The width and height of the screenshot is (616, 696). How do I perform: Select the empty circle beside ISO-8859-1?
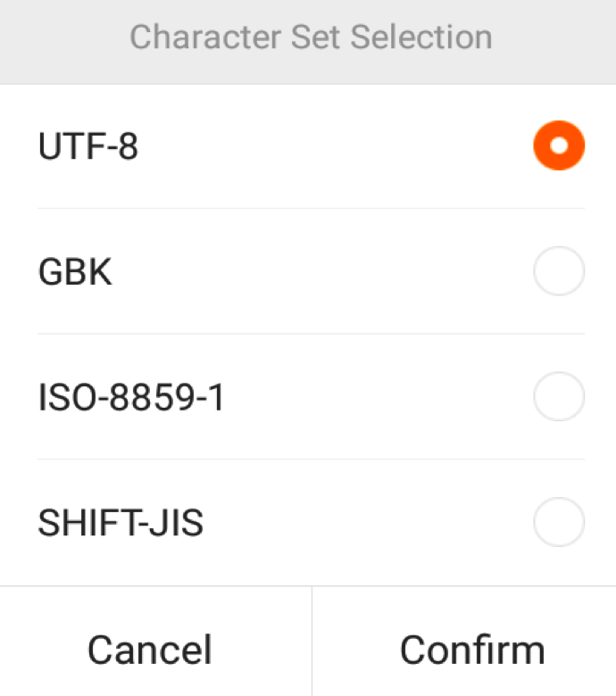pyautogui.click(x=559, y=396)
